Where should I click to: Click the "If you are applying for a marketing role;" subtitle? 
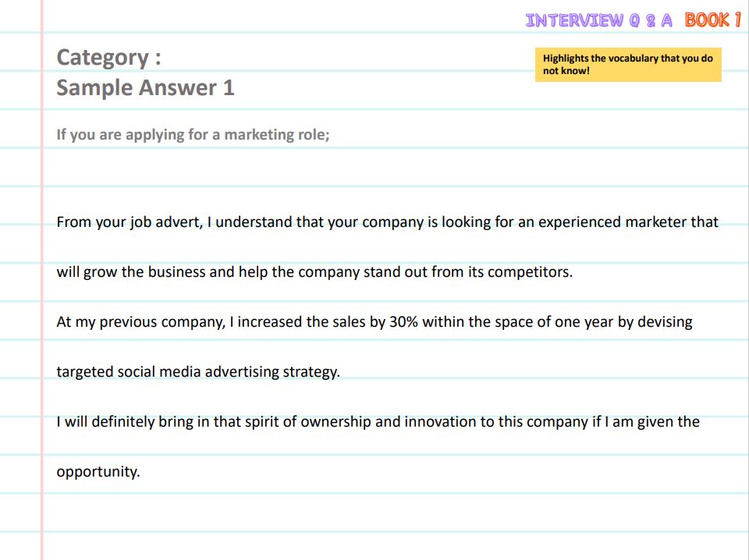point(193,134)
